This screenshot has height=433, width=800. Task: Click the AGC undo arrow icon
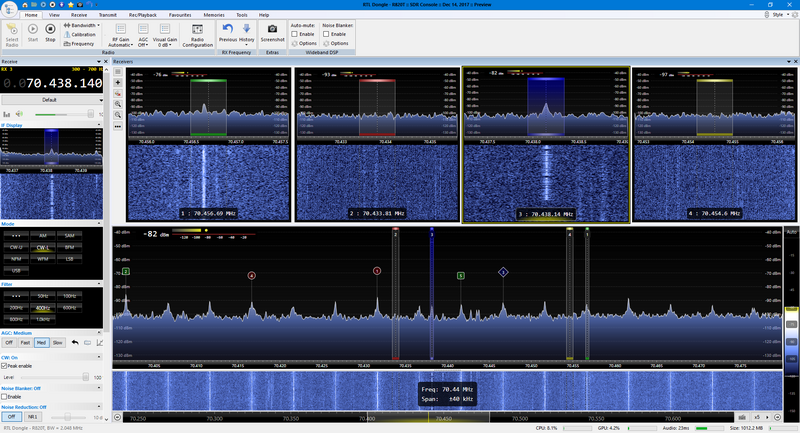[75, 342]
